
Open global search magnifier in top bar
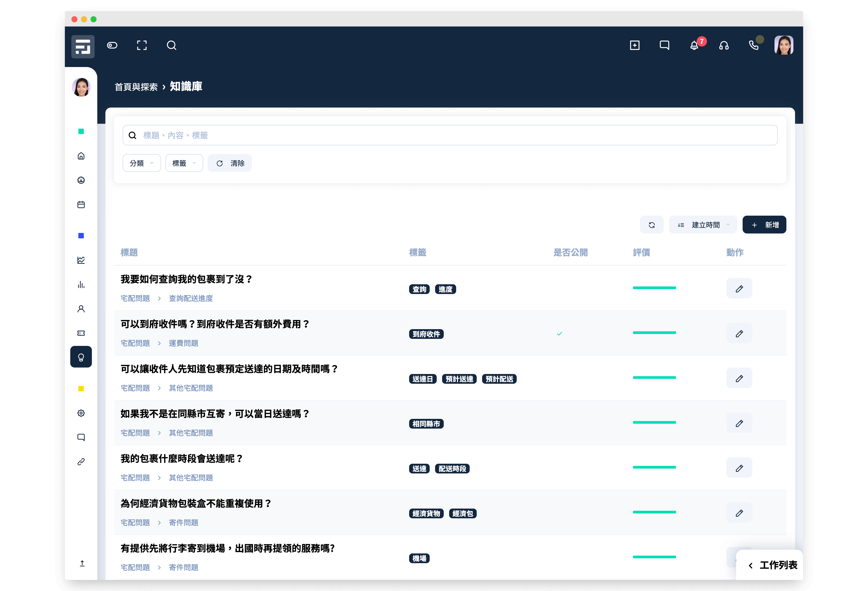pyautogui.click(x=171, y=46)
